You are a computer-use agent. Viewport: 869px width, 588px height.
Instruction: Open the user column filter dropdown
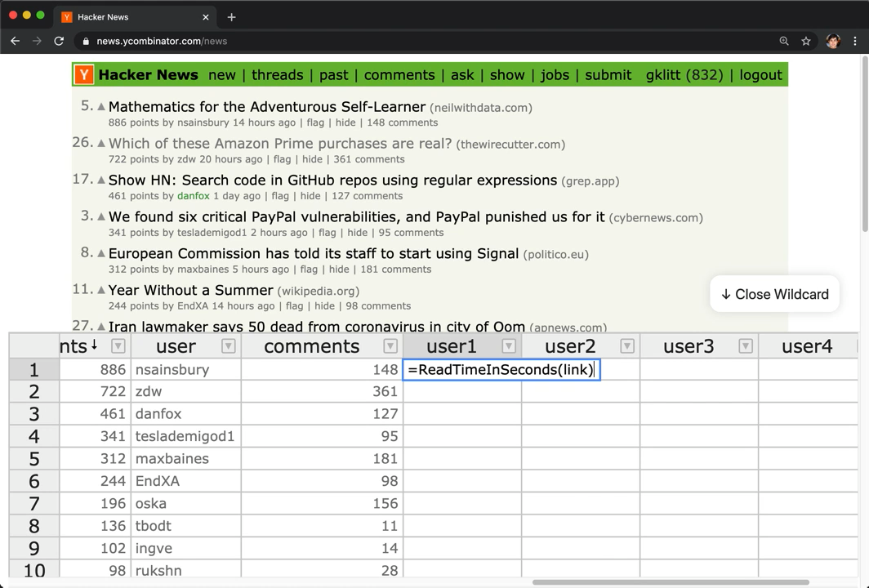[x=229, y=346]
